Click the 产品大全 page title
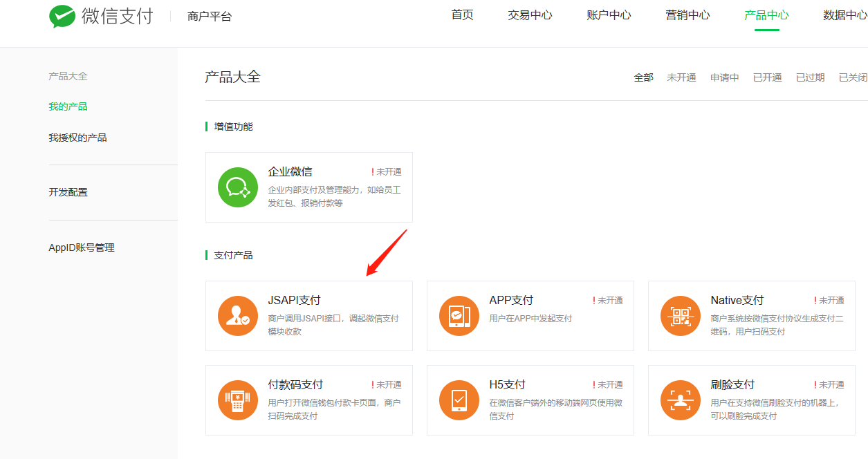Viewport: 868px width, 459px height. (x=232, y=77)
